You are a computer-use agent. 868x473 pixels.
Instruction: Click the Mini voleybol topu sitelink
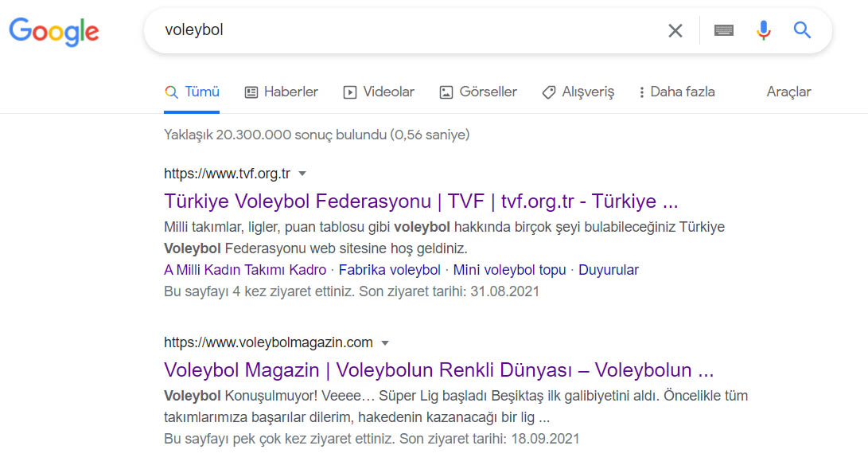coord(509,270)
